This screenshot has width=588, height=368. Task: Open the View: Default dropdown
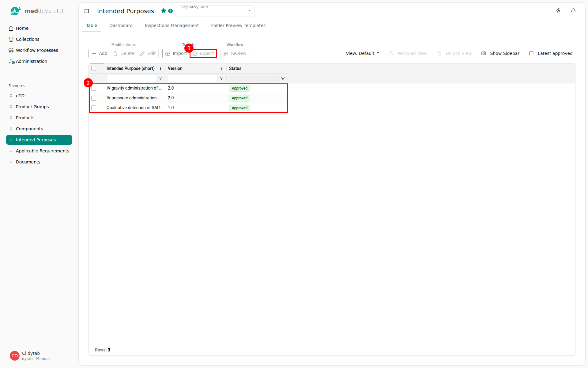click(362, 53)
